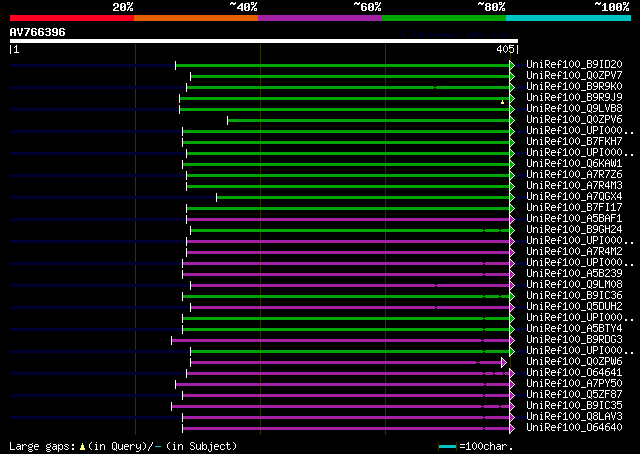The image size is (640, 454).
Task: Open the UniRef100_A7R4M3 hit link
Action: click(x=574, y=186)
